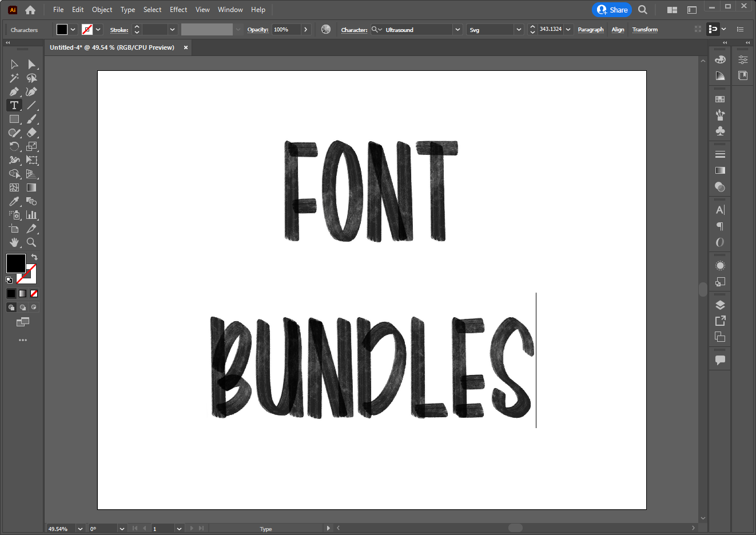Expand the opacity arrow next to 100%
The height and width of the screenshot is (535, 756).
tap(306, 29)
